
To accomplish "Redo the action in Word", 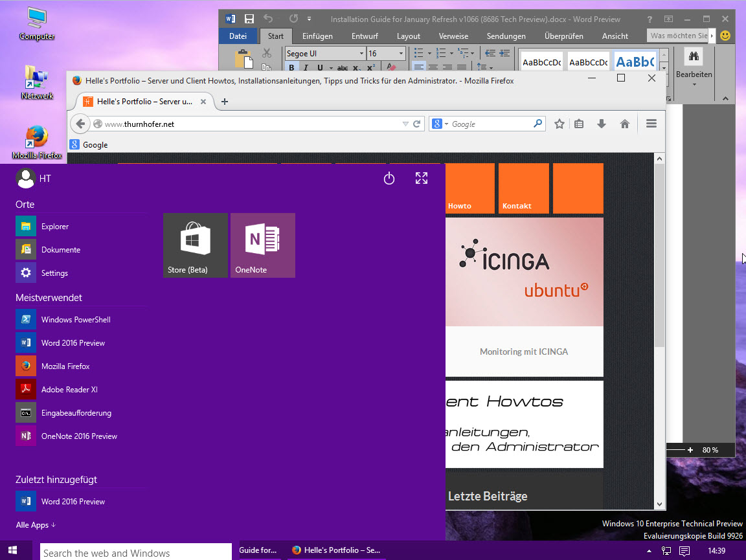I will [x=293, y=19].
